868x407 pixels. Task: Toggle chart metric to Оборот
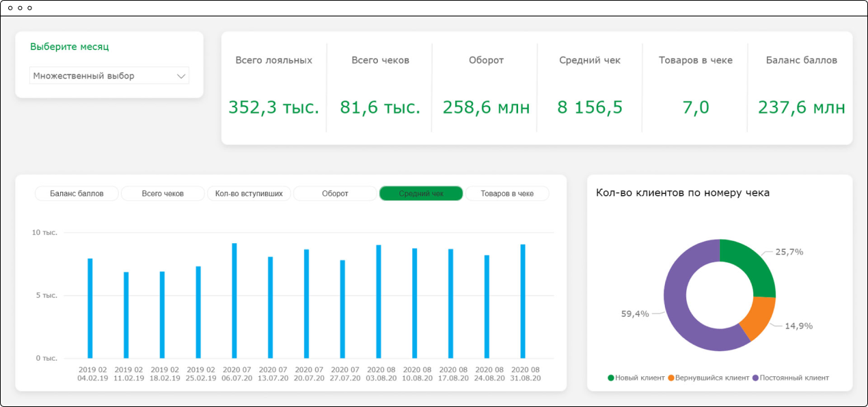[335, 194]
